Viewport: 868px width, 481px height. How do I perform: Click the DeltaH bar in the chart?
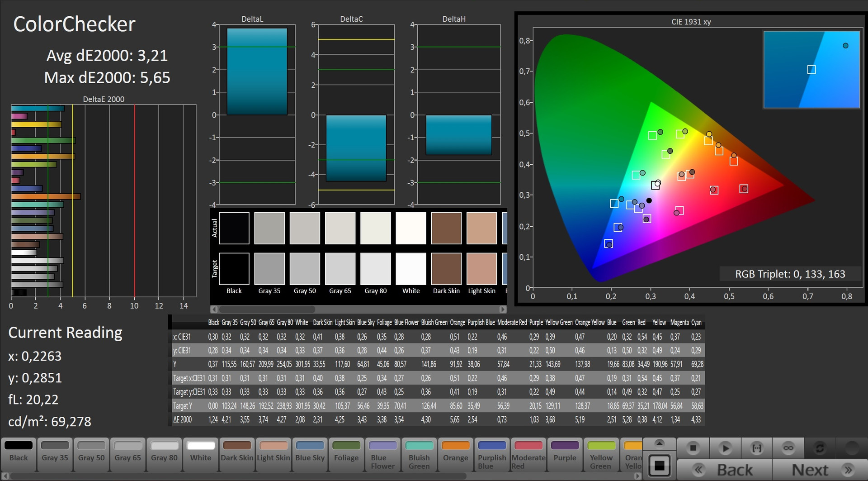(459, 135)
